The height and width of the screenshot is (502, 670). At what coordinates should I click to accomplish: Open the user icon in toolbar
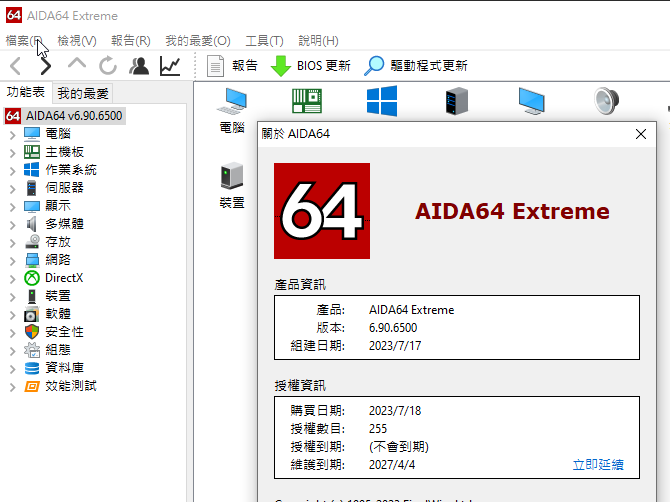point(139,66)
